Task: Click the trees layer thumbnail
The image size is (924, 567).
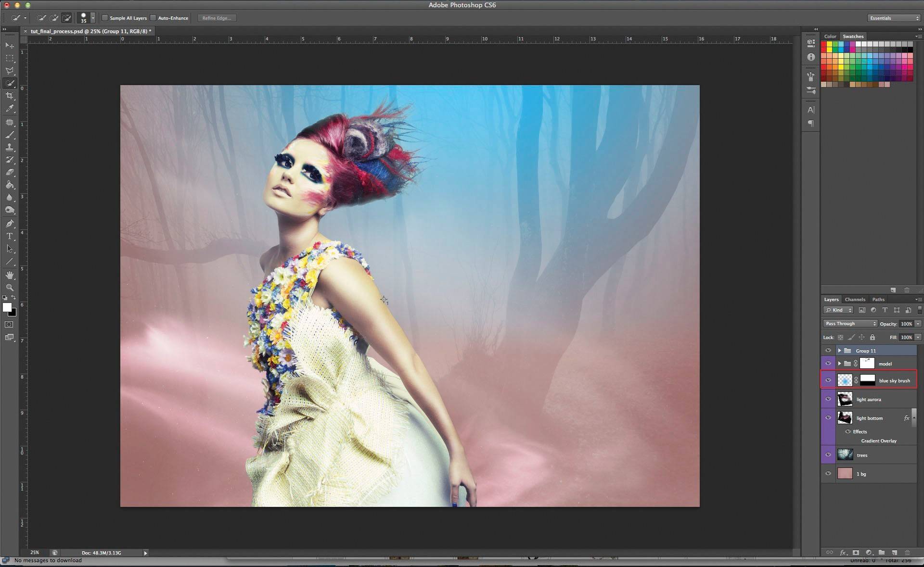Action: point(845,455)
